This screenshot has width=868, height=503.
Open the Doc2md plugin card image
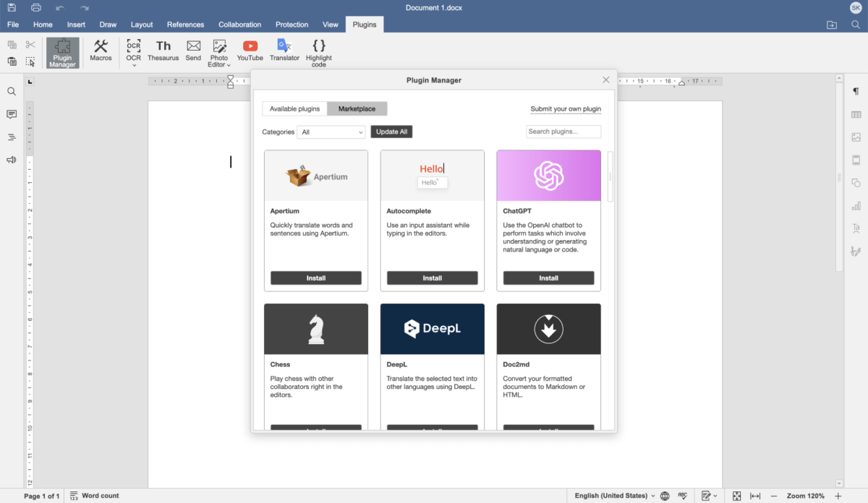[x=548, y=329]
